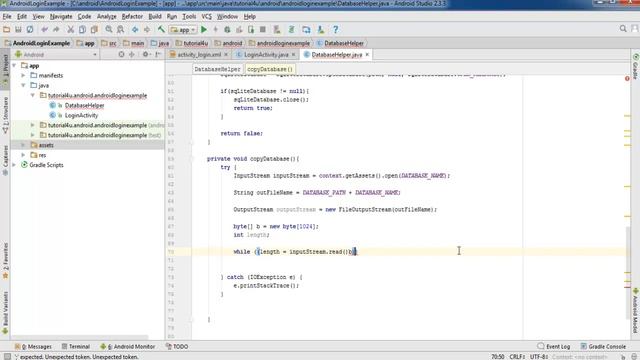Click the Redo arrow icon

click(x=56, y=29)
